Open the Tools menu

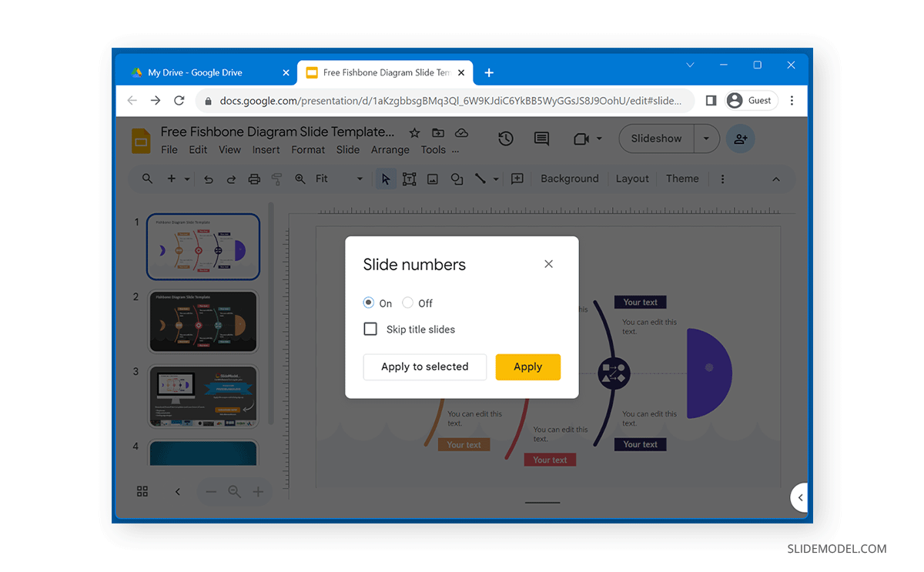pos(433,150)
